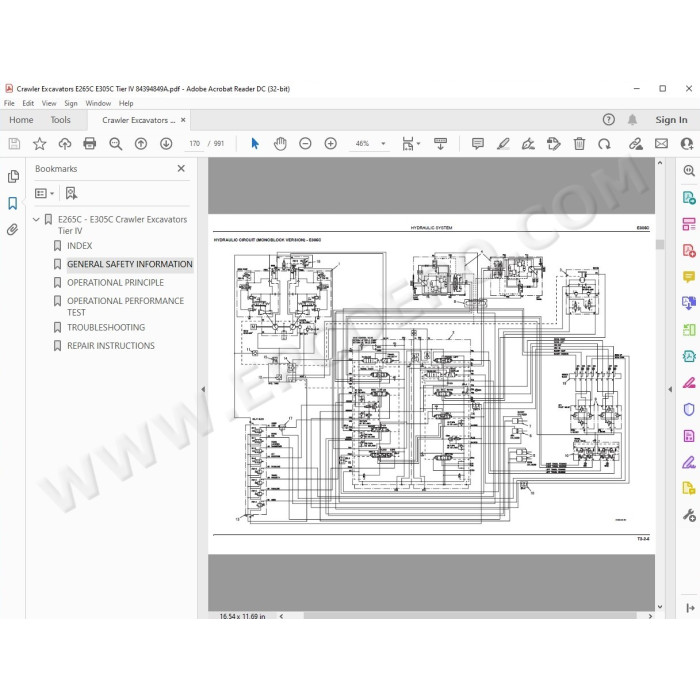Open the Window menu
Screen dimensions: 700x700
(x=98, y=103)
